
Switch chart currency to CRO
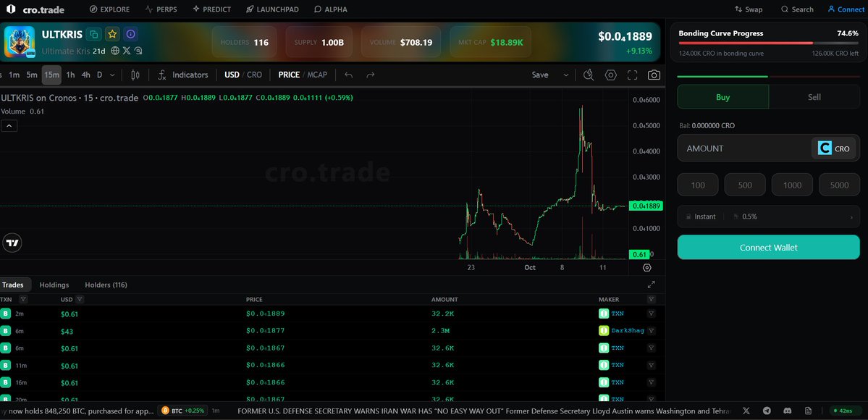pos(255,75)
